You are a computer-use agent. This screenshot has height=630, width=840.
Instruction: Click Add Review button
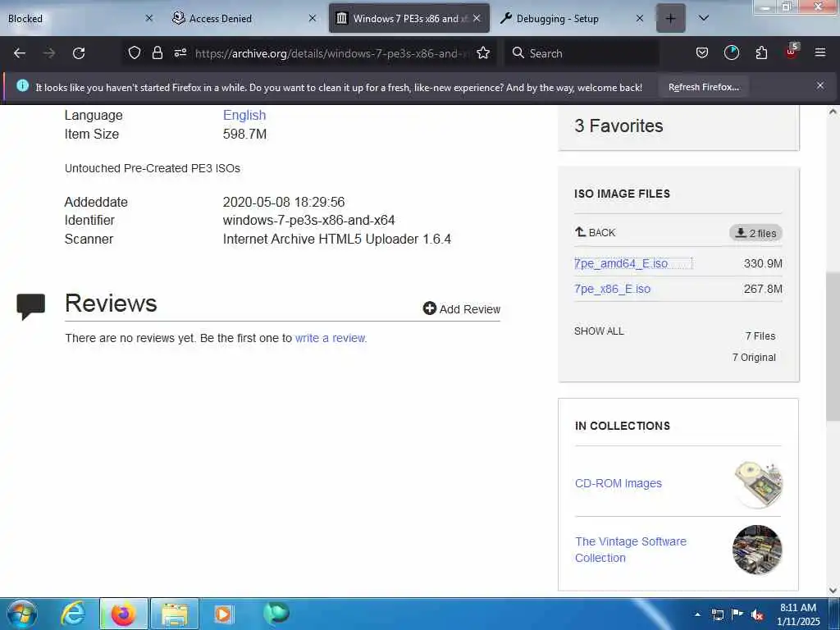coord(461,309)
